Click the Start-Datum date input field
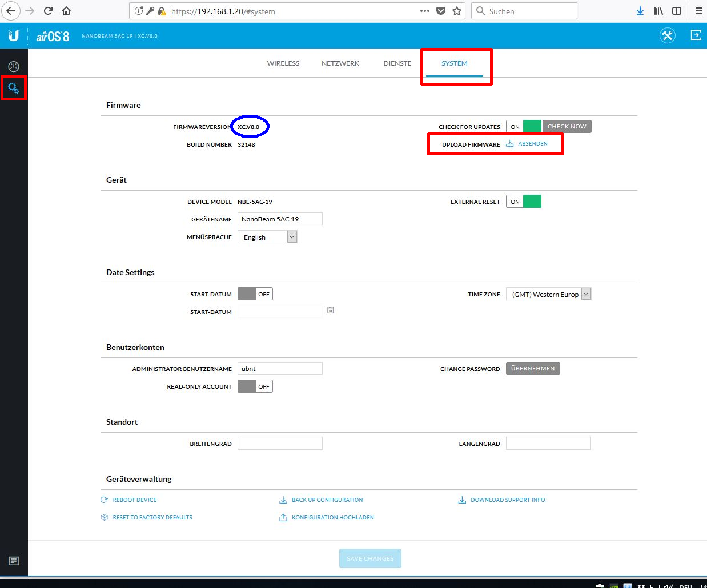Viewport: 707px width, 588px height. click(280, 312)
